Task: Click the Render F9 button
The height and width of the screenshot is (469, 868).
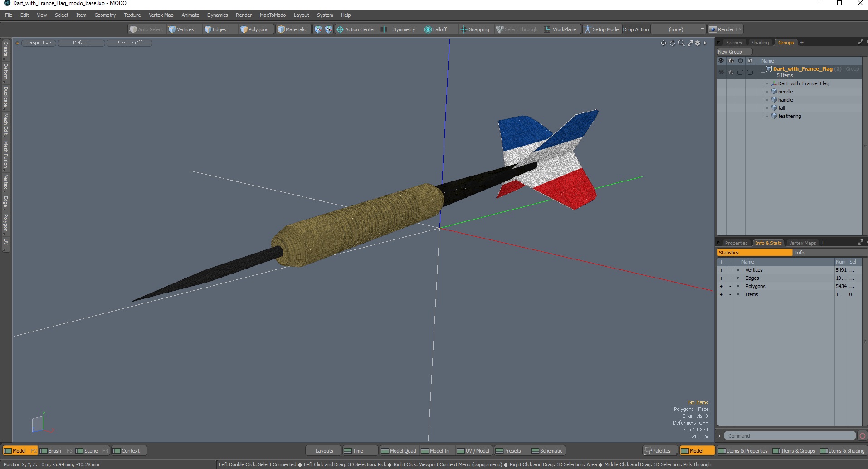Action: tap(726, 29)
